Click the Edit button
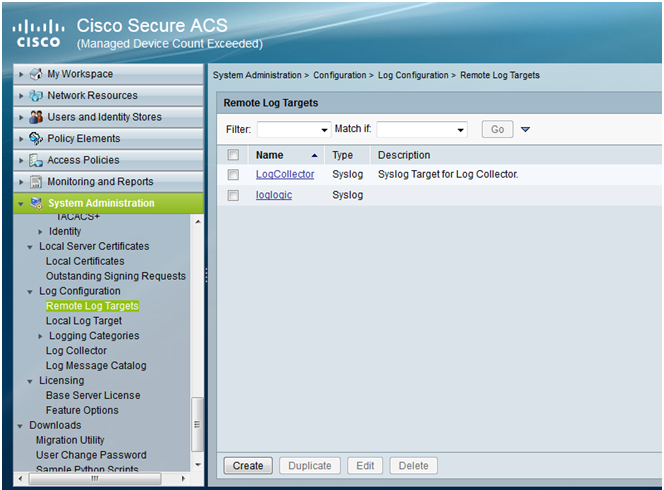The width and height of the screenshot is (664, 490). [x=365, y=466]
